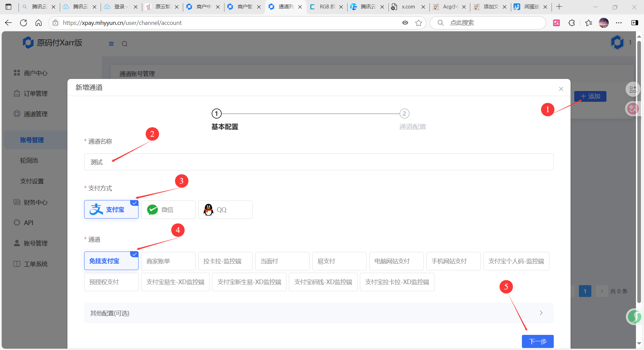Click the 工单系统 book icon in sidebar

[17, 264]
